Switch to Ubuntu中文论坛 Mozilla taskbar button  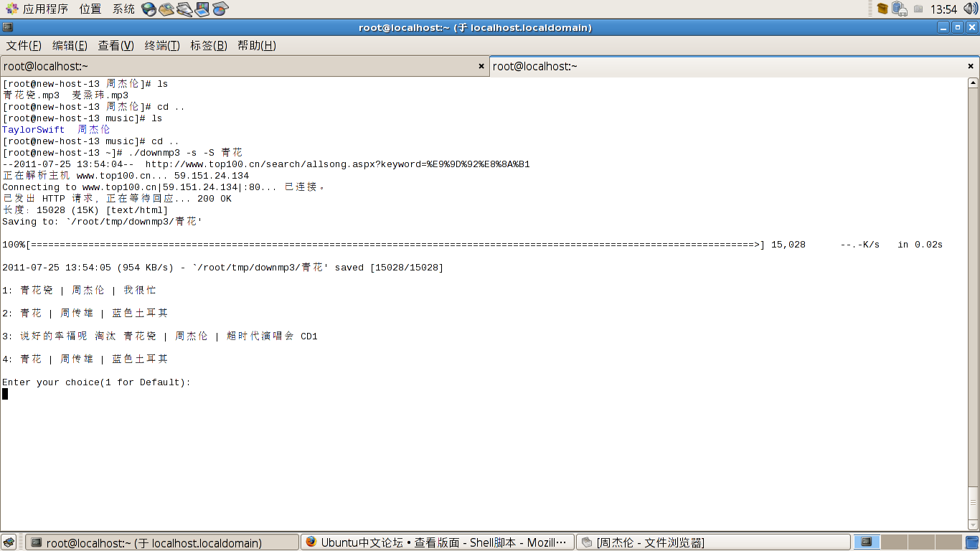(x=438, y=542)
